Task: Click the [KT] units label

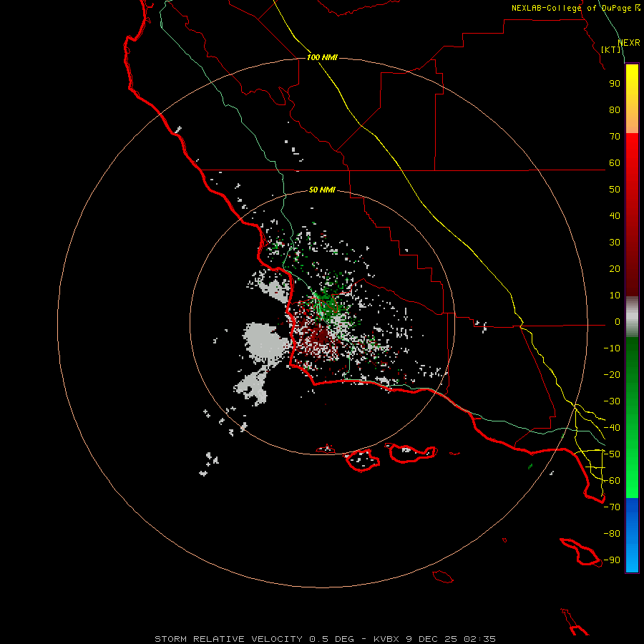Action: point(611,49)
